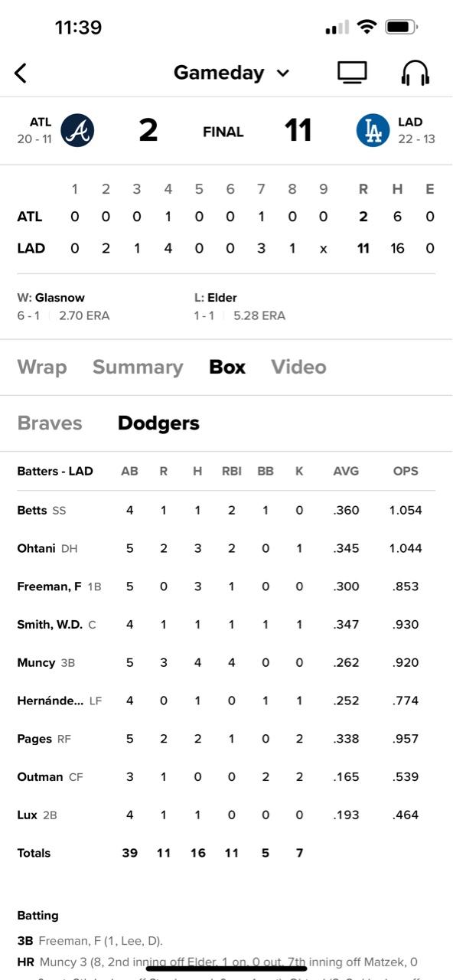The width and height of the screenshot is (453, 980).
Task: Tap the Dodgers LA logo
Action: point(373,130)
